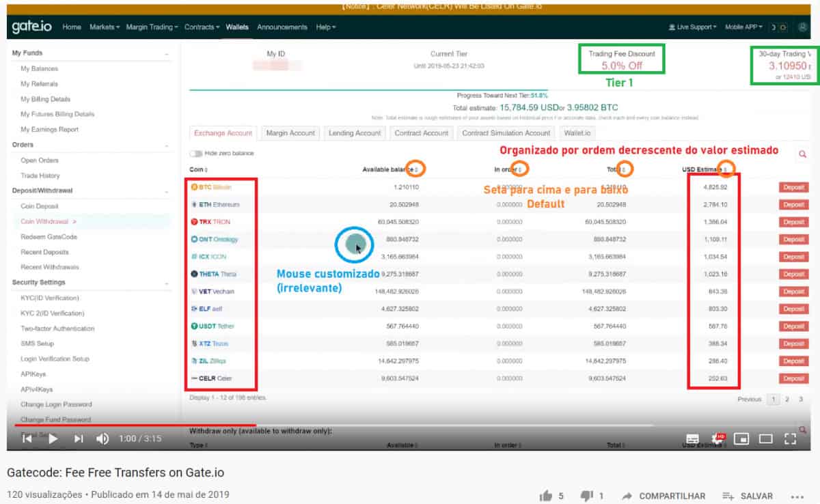Screen dimensions: 820x504
Task: Open the Help dropdown menu
Action: 326,27
